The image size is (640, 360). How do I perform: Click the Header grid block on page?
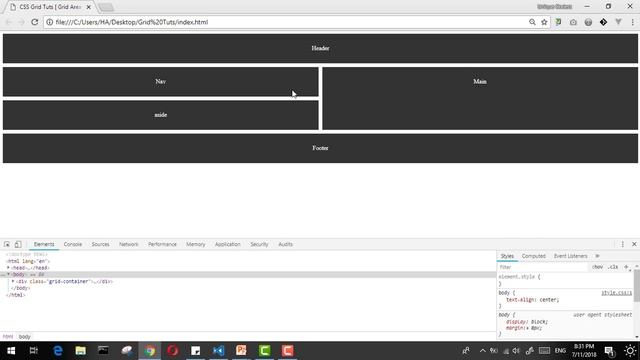click(320, 48)
